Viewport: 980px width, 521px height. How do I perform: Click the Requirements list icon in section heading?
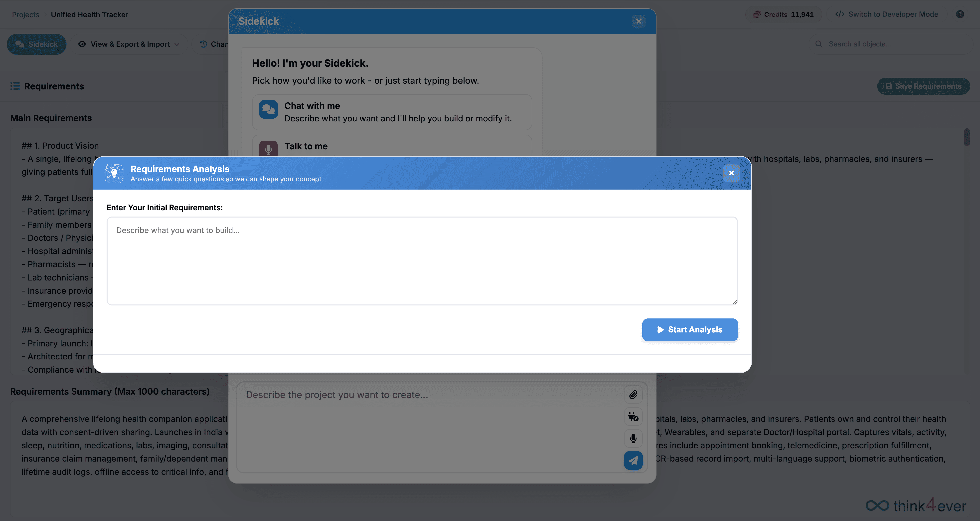pyautogui.click(x=15, y=86)
